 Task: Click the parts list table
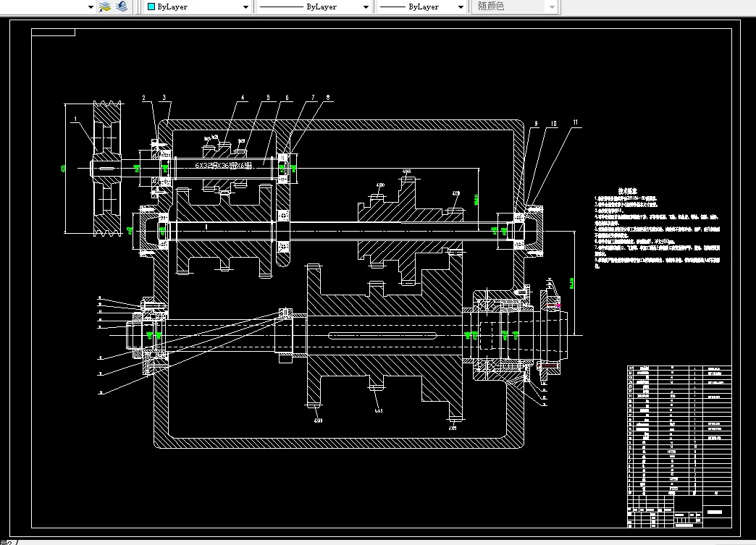[x=679, y=427]
